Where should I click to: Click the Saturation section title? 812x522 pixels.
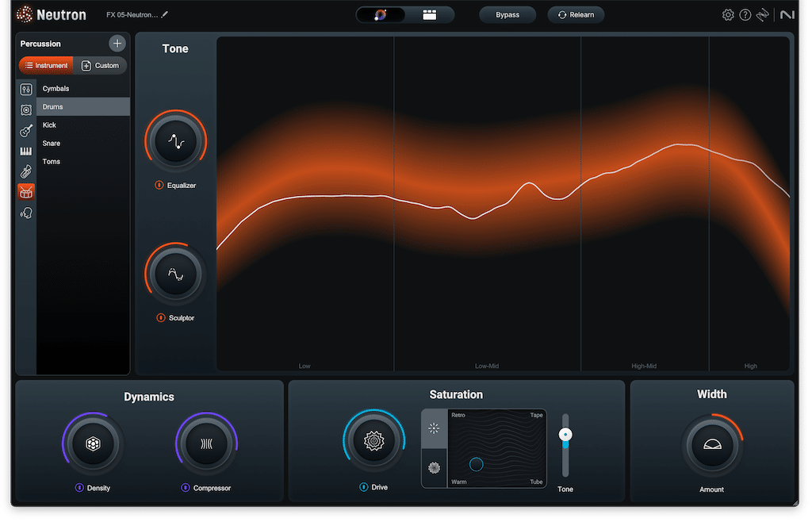pos(456,394)
